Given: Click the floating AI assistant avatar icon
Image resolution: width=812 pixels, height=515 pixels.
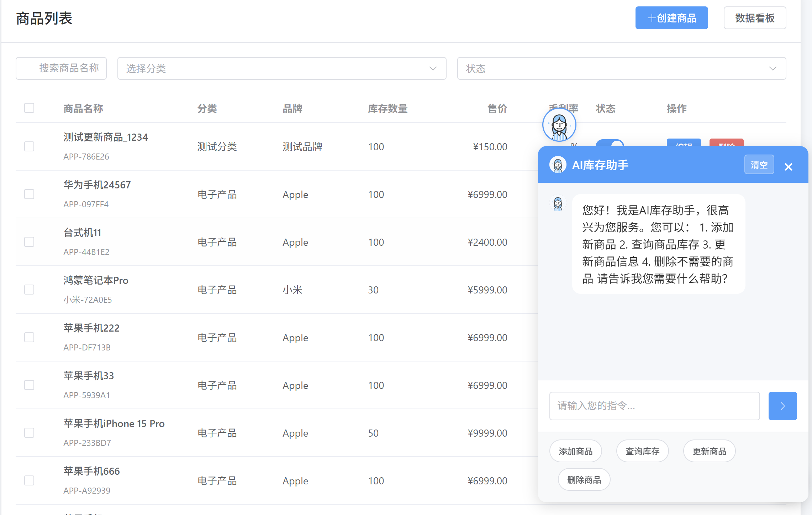Looking at the screenshot, I should click(559, 125).
